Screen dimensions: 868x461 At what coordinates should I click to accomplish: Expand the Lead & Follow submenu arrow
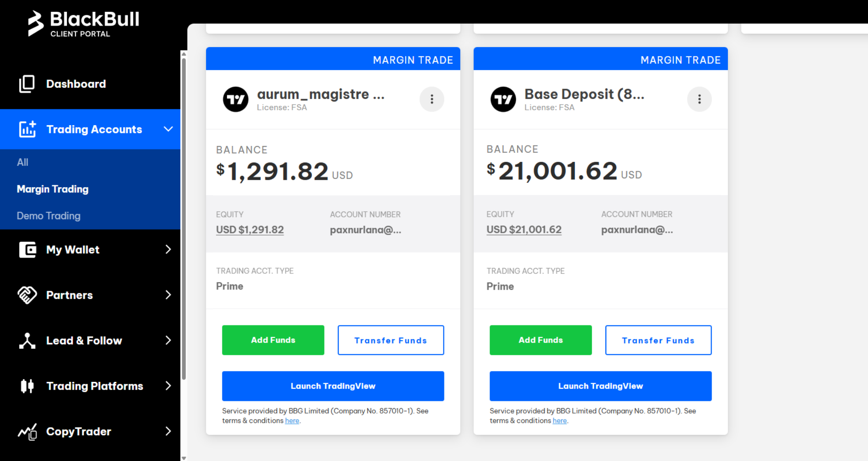(x=168, y=340)
